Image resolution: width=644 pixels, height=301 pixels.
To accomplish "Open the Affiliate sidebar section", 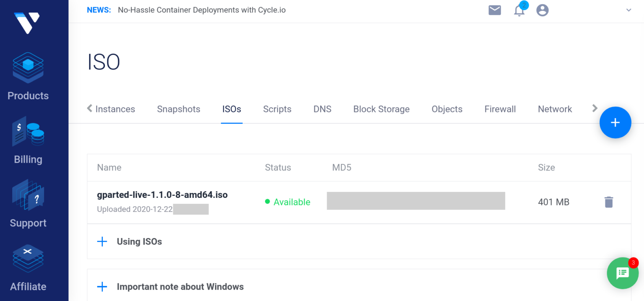I will point(28,268).
